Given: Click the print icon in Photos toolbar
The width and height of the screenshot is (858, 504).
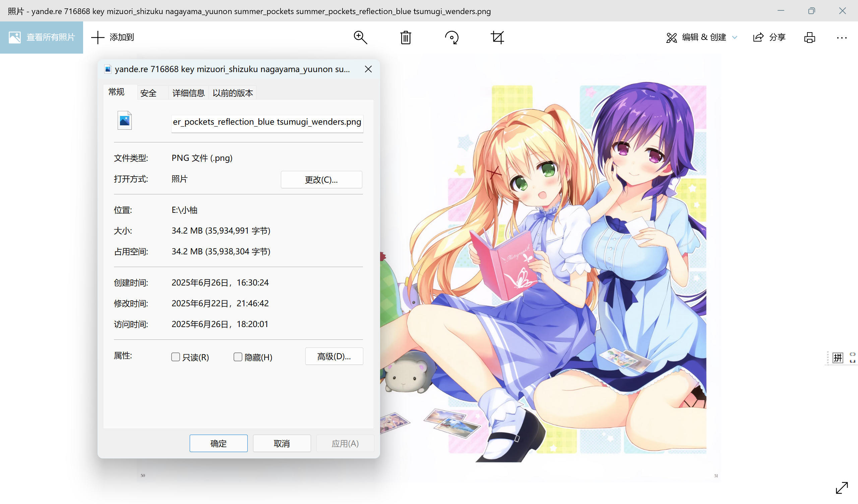Looking at the screenshot, I should point(810,37).
